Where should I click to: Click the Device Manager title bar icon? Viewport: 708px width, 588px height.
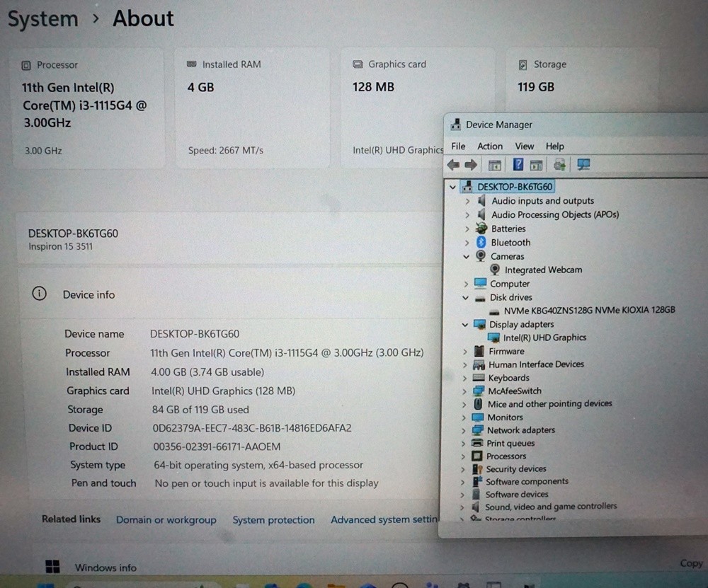(x=455, y=125)
